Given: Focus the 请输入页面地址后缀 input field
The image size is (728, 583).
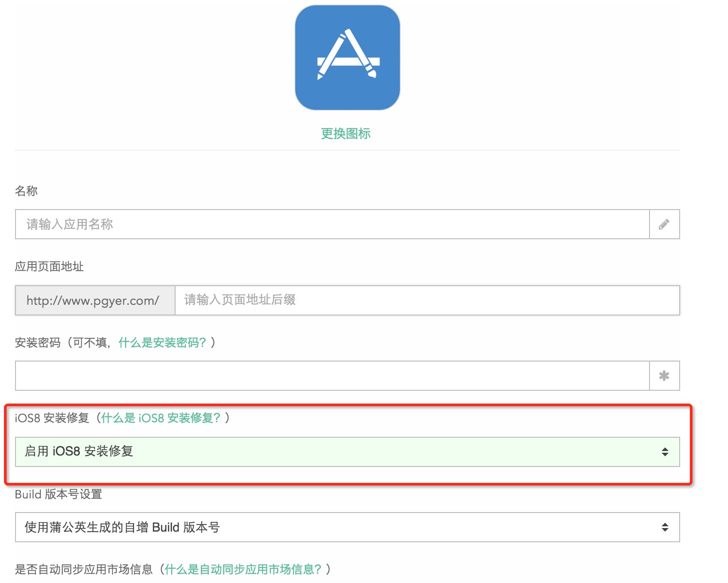Looking at the screenshot, I should (x=427, y=300).
